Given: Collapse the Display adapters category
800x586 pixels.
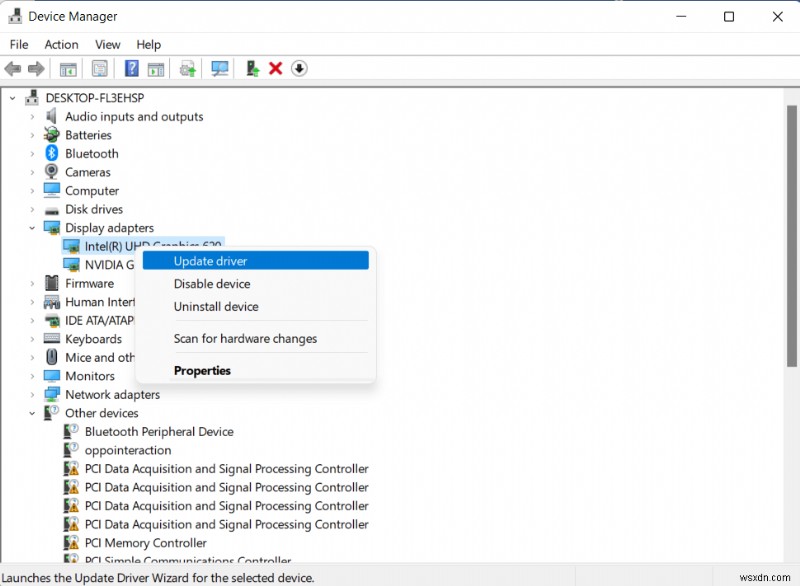Looking at the screenshot, I should click(x=32, y=227).
